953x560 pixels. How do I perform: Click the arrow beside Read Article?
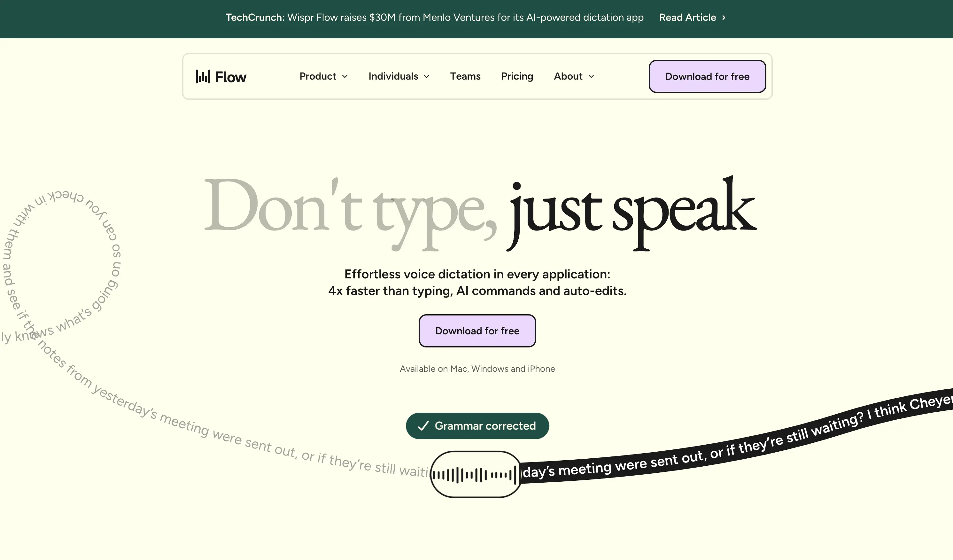click(x=724, y=17)
